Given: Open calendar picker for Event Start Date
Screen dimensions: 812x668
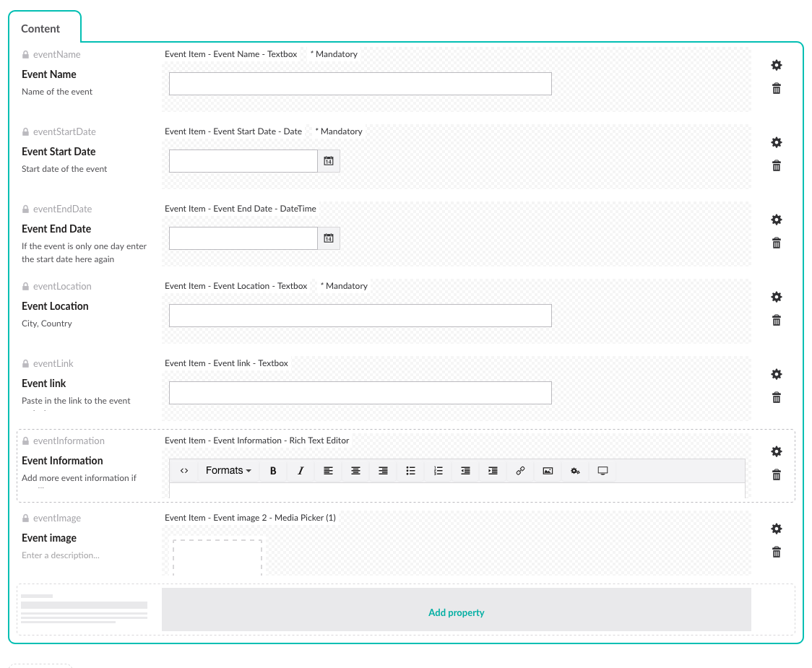Looking at the screenshot, I should (x=329, y=161).
